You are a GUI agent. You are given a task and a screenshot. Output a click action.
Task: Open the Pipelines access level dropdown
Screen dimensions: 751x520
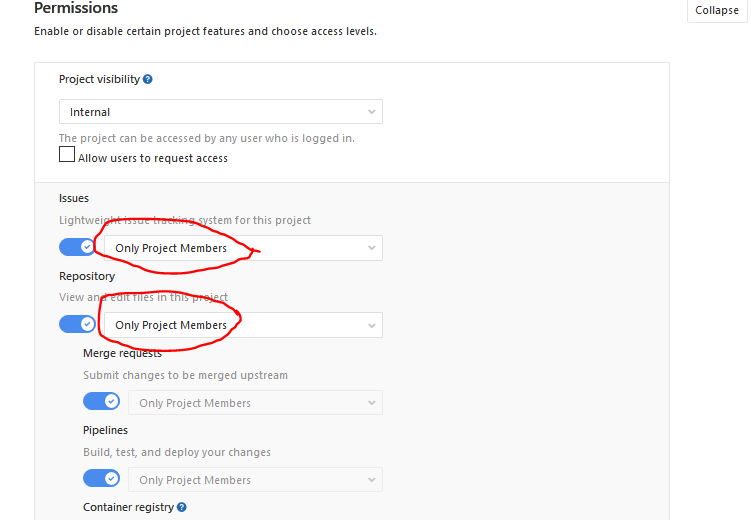click(x=255, y=480)
